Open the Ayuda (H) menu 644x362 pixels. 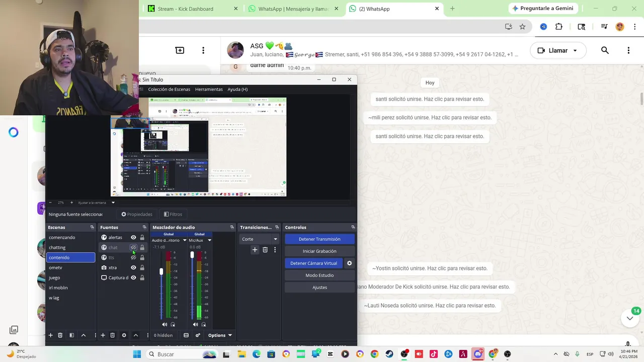[237, 89]
